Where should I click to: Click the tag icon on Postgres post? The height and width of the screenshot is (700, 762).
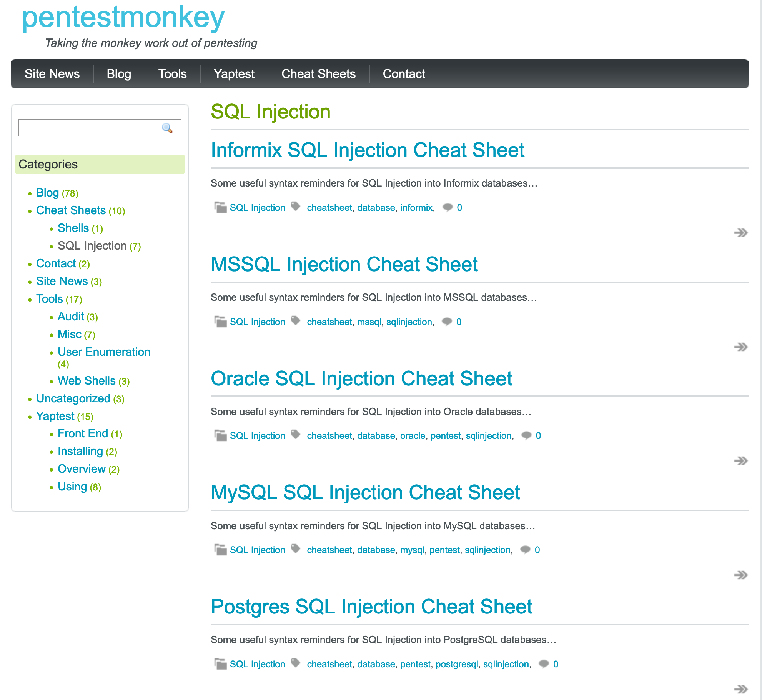coord(296,663)
